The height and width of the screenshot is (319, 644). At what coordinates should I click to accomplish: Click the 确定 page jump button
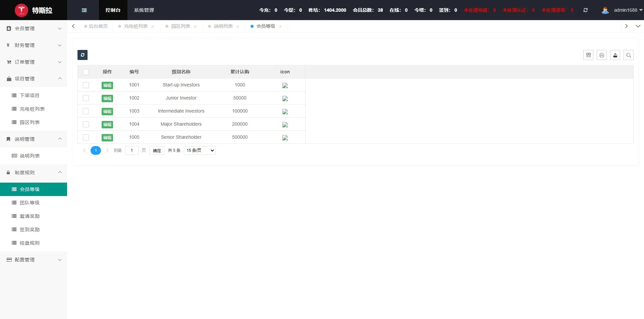(x=157, y=150)
